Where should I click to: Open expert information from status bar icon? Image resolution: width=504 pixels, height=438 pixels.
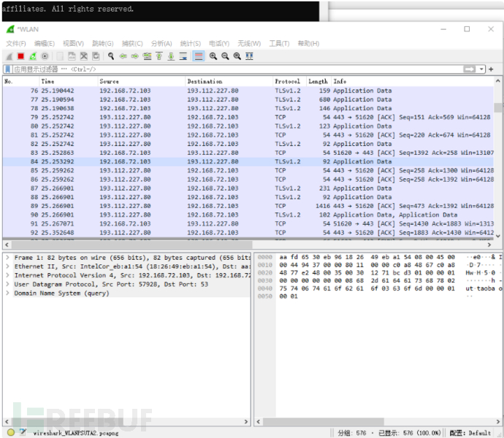coord(9,432)
